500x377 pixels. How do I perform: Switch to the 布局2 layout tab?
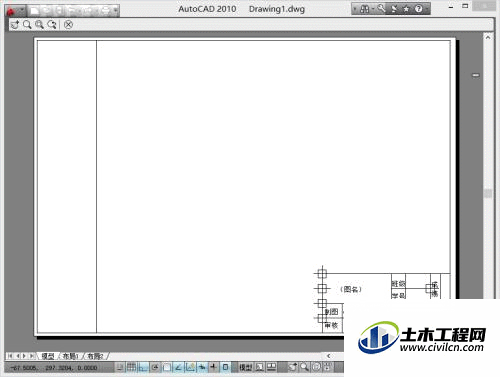95,356
